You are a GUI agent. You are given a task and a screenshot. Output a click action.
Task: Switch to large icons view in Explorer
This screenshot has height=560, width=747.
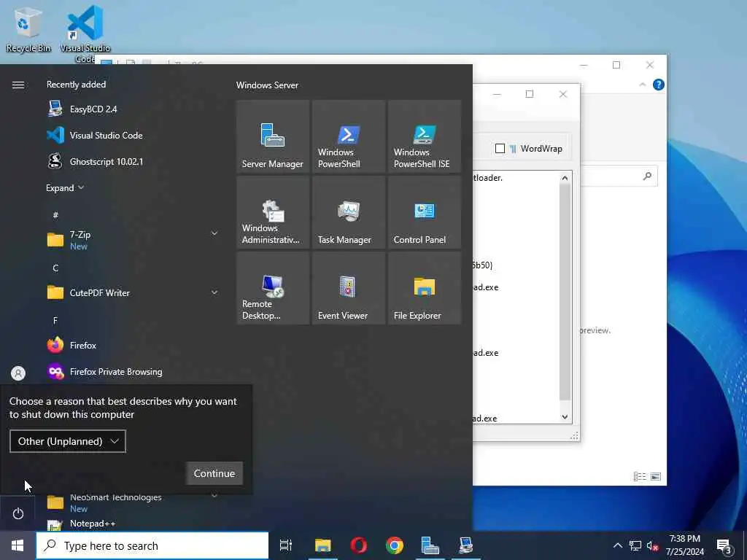(656, 476)
